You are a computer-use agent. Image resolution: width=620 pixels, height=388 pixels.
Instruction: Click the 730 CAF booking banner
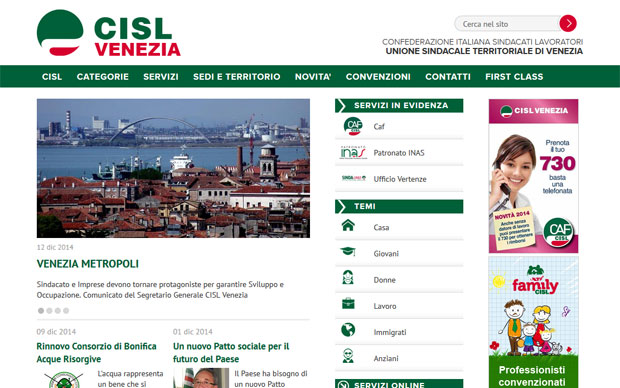click(533, 176)
